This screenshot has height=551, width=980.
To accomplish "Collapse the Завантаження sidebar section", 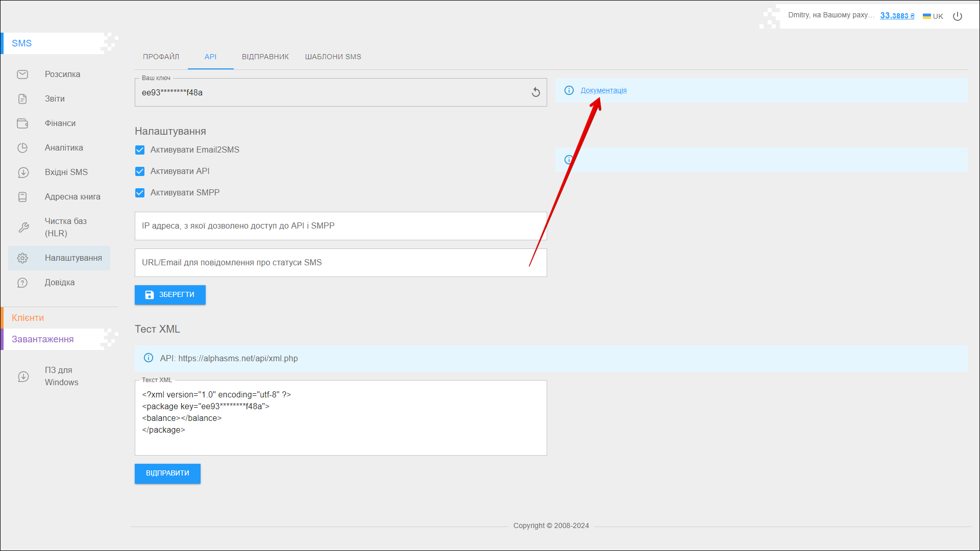I will tap(43, 339).
